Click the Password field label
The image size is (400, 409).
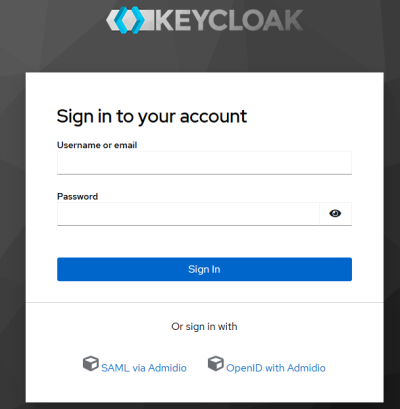coord(77,196)
